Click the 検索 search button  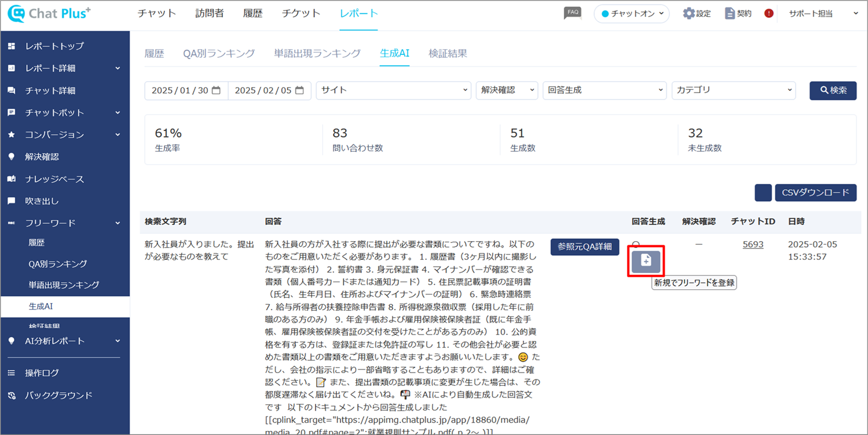(833, 90)
